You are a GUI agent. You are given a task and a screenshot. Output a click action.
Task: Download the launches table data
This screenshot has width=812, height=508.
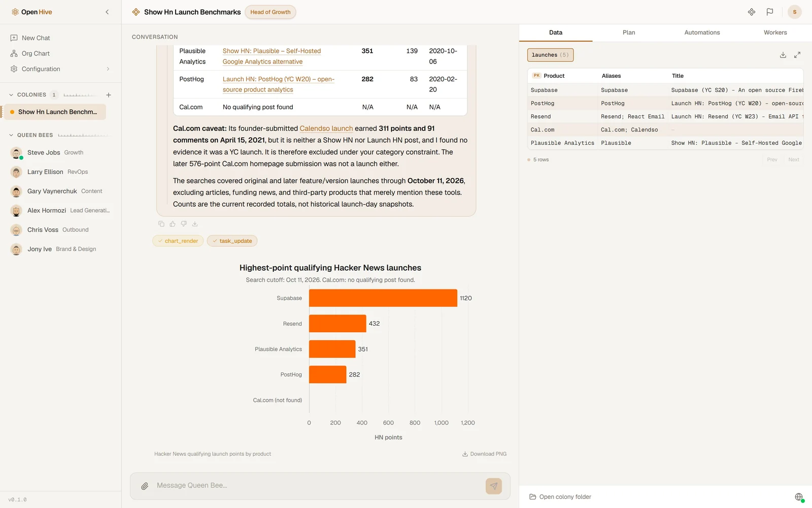coord(783,55)
